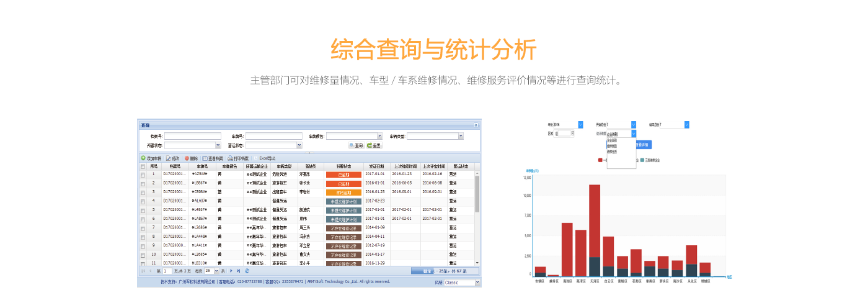Toggle the select-all checkbox in table header

point(143,166)
